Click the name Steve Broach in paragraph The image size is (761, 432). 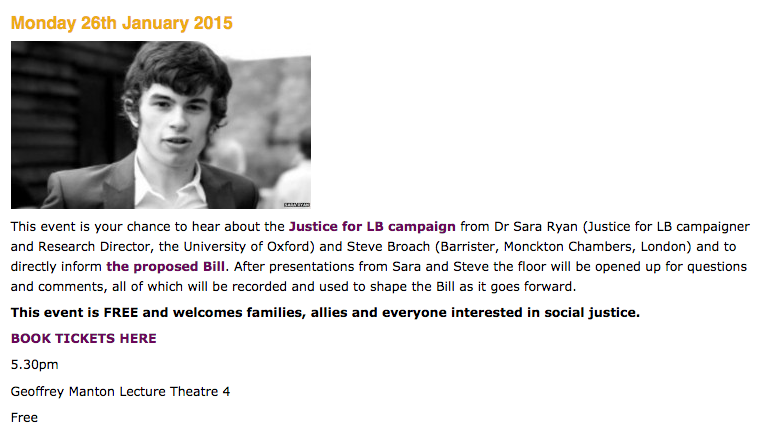388,247
